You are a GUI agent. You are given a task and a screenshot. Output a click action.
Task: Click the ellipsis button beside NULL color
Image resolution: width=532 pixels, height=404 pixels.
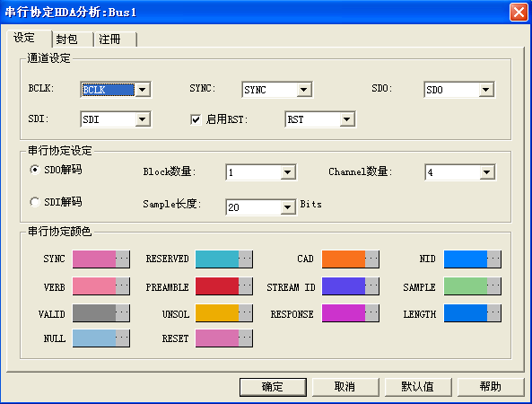[x=122, y=338]
